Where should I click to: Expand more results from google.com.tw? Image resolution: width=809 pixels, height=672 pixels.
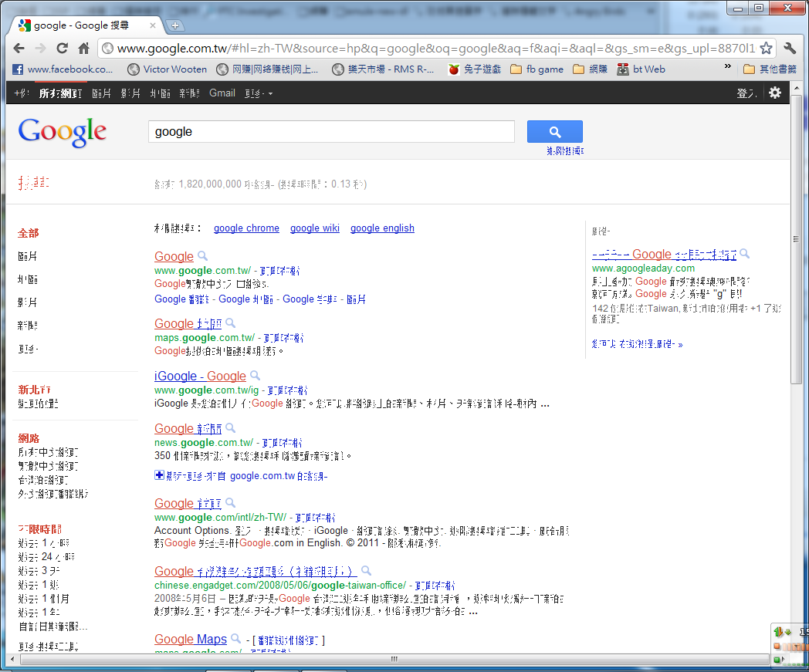pos(160,476)
